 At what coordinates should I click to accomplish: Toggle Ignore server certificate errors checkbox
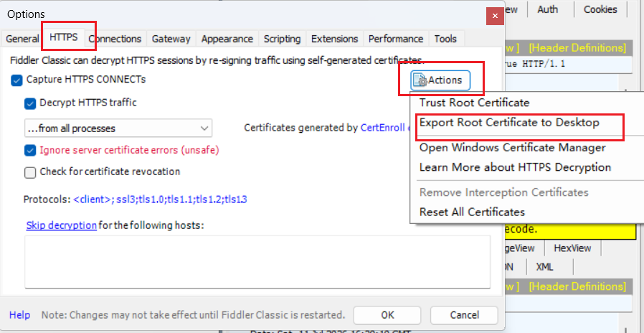pos(30,151)
